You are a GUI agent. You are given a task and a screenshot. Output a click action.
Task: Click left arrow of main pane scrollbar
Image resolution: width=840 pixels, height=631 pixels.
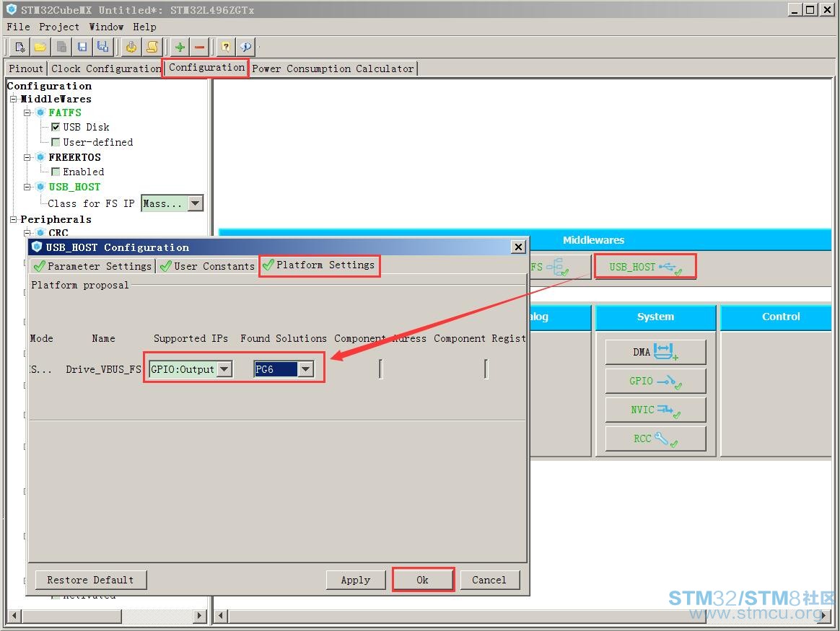tap(221, 615)
